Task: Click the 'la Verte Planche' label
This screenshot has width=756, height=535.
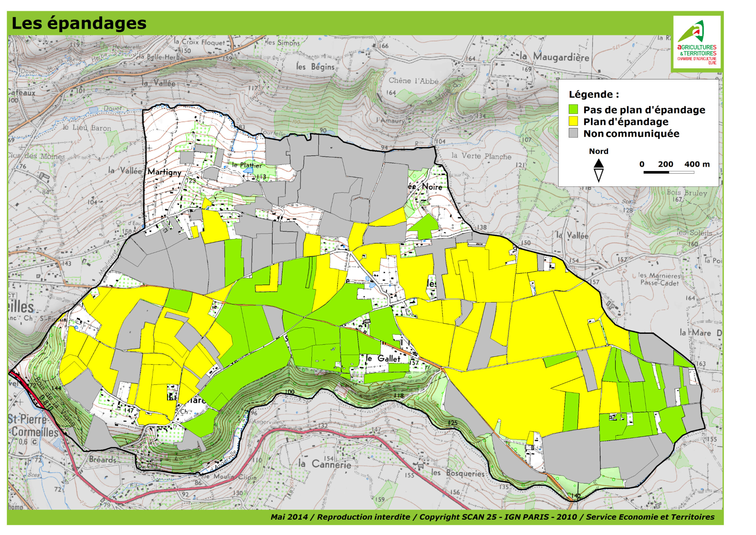Action: (x=481, y=156)
